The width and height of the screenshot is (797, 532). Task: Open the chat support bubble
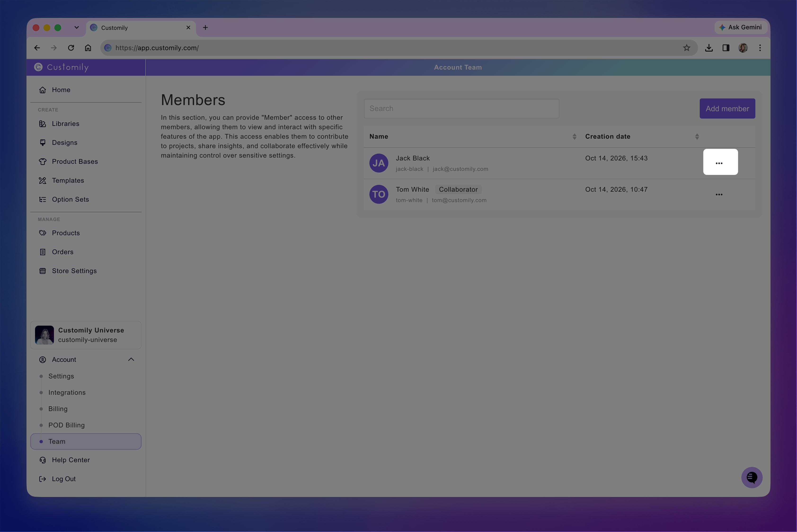click(752, 478)
